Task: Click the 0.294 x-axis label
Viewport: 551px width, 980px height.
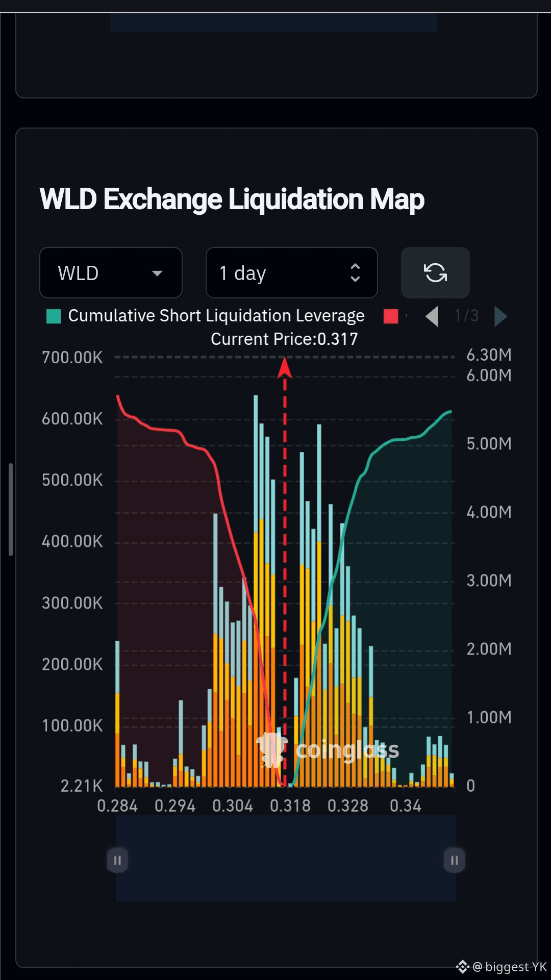Action: click(x=175, y=806)
